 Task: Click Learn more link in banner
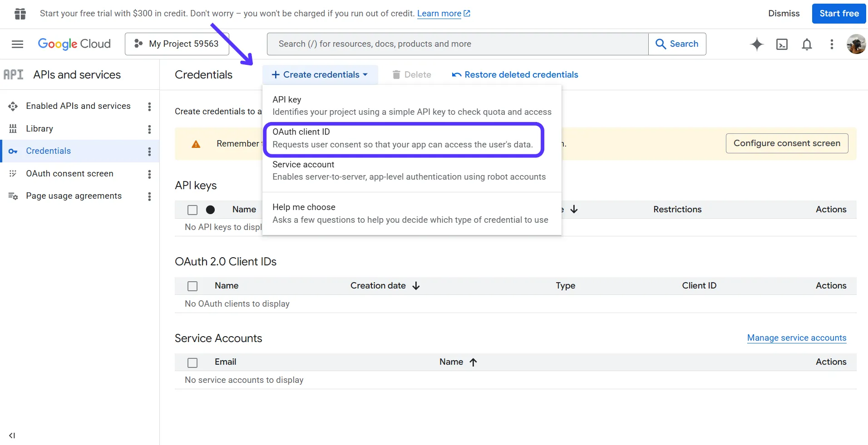(x=444, y=14)
